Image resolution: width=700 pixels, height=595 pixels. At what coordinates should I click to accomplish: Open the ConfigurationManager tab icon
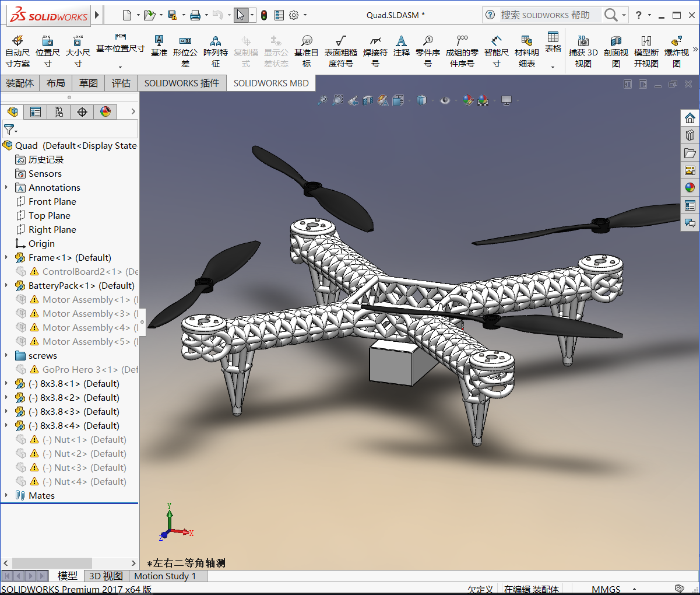click(x=59, y=111)
